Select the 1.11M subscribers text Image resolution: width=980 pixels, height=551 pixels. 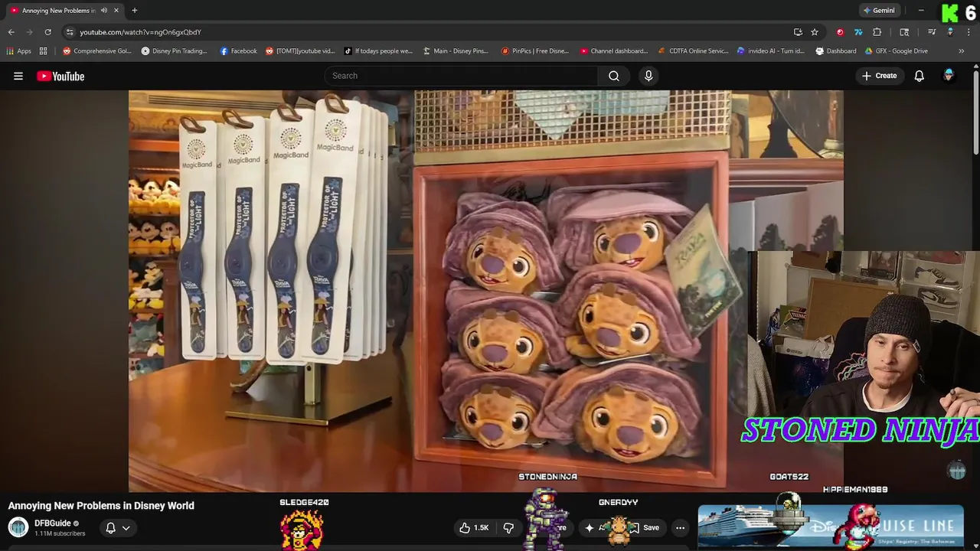point(60,533)
